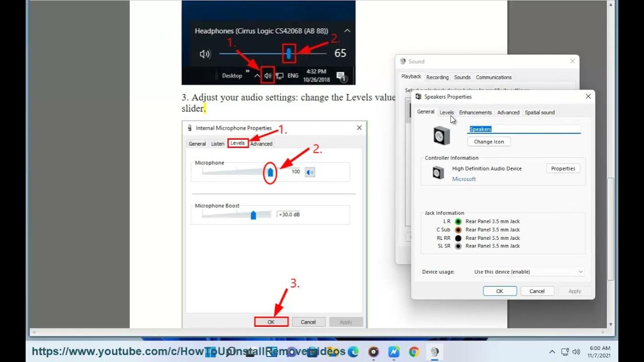This screenshot has width=644, height=362.
Task: Click the Speakers device icon beside name field
Action: coord(441,135)
